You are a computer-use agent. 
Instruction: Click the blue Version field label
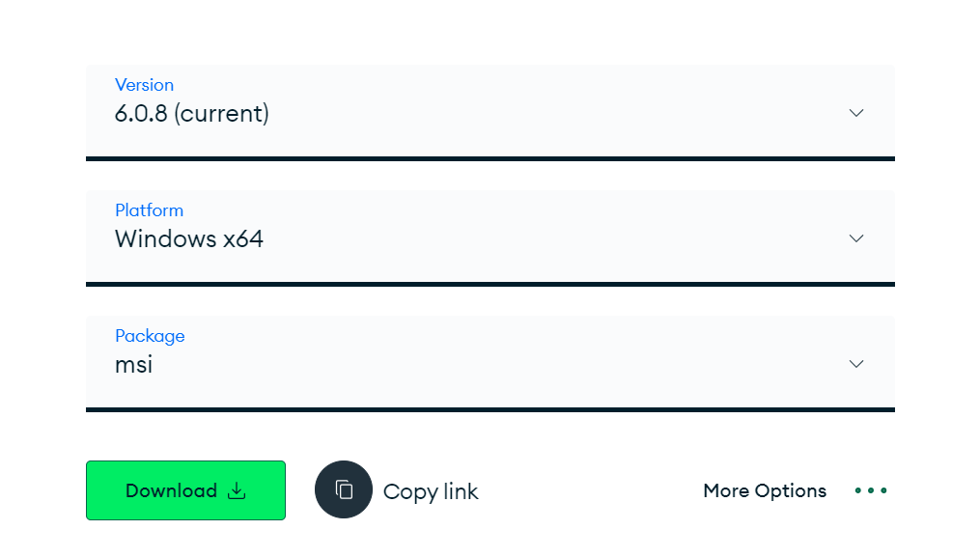click(x=144, y=85)
